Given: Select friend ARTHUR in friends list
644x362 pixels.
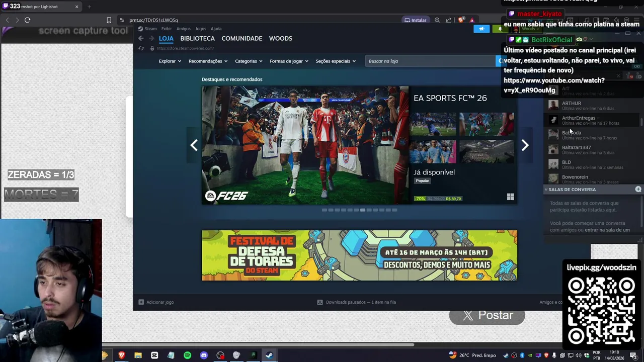Looking at the screenshot, I should 594,106.
